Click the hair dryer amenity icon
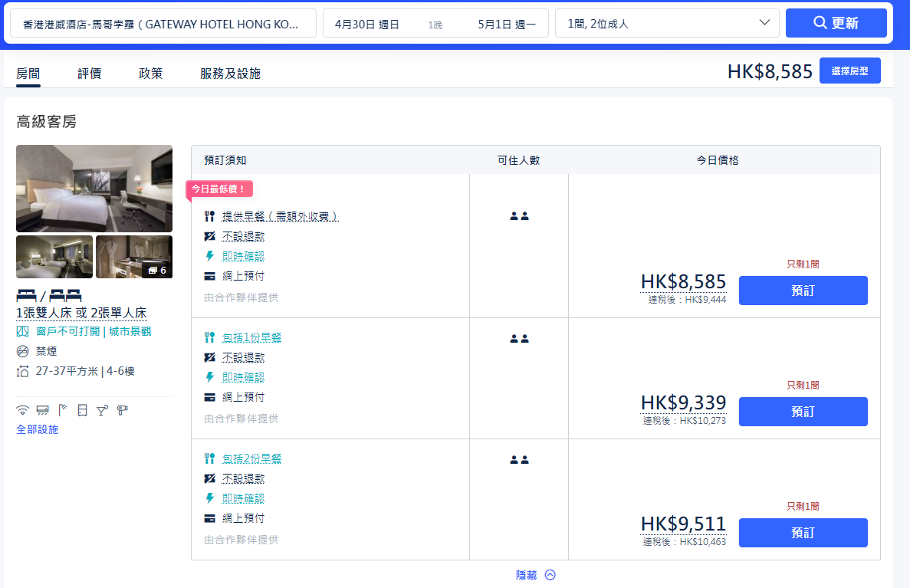This screenshot has height=588, width=910. [122, 410]
